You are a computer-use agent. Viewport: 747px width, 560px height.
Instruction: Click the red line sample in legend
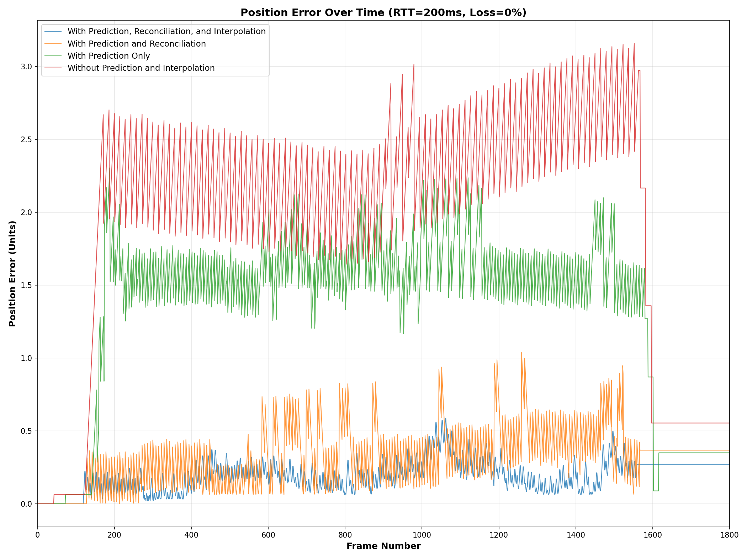[x=53, y=68]
